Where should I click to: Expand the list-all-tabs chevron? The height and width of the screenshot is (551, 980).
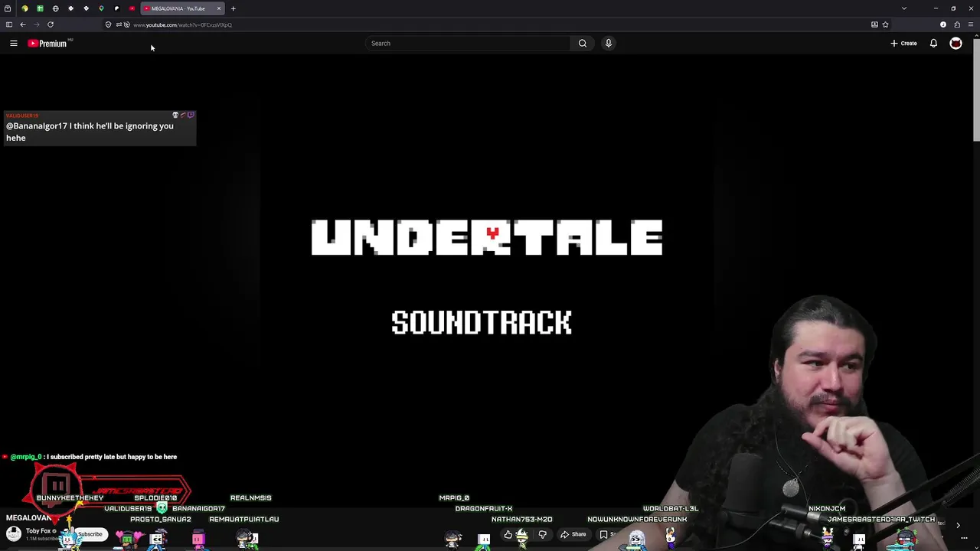point(904,8)
